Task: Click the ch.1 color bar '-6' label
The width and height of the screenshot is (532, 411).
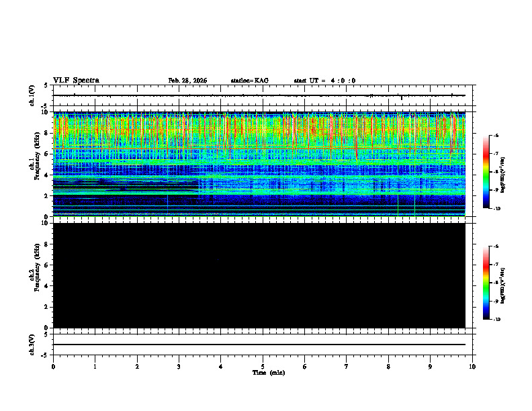Action: [x=495, y=135]
